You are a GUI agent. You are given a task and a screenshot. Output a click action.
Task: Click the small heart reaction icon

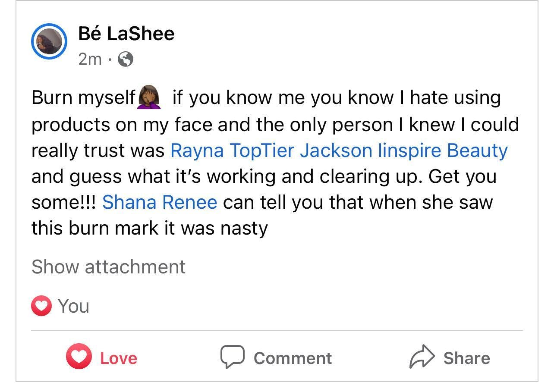pos(41,306)
